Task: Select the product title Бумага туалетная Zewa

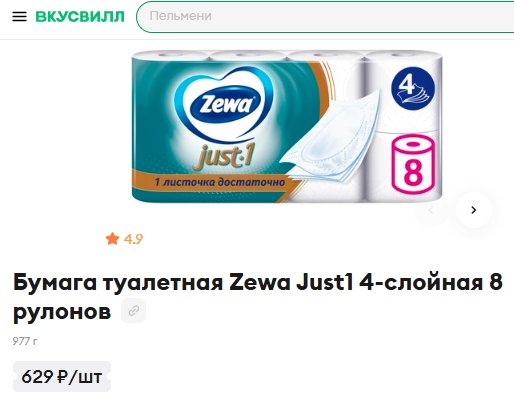Action: pos(258,296)
